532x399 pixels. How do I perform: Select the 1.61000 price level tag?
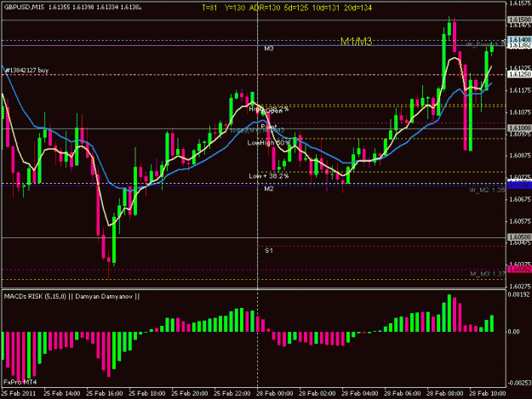(x=519, y=128)
